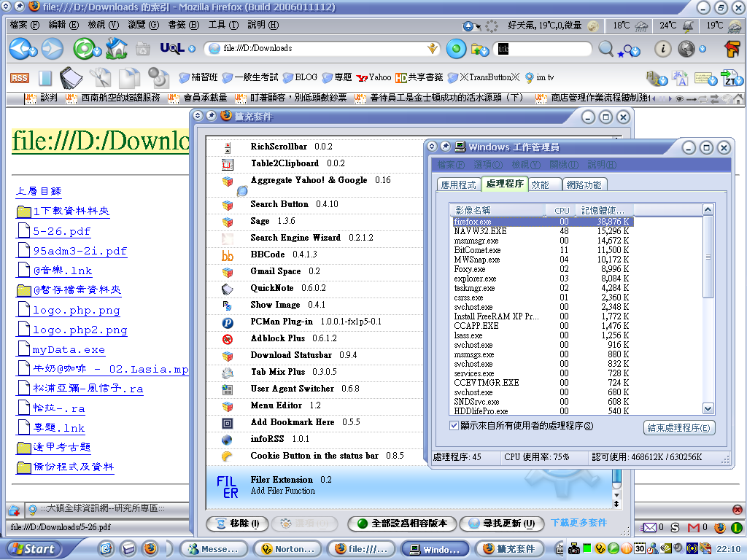Click the magnifier search icon
Screen dimensions: 747x560
605,49
